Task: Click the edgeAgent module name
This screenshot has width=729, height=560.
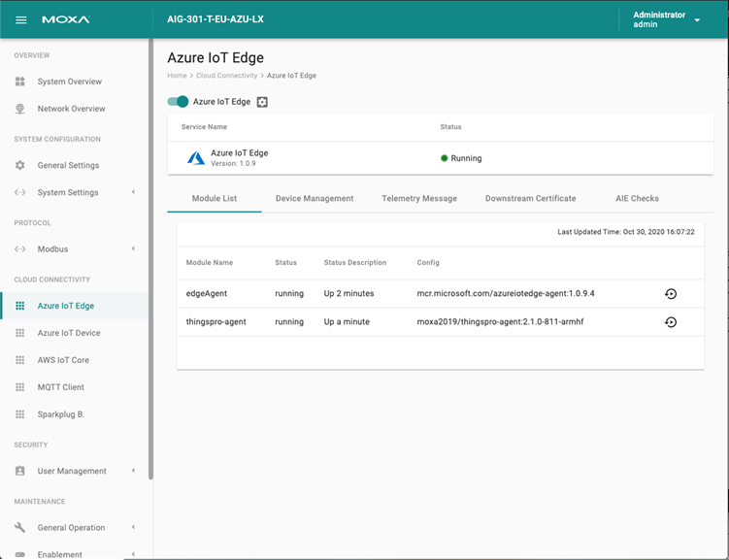Action: [207, 293]
